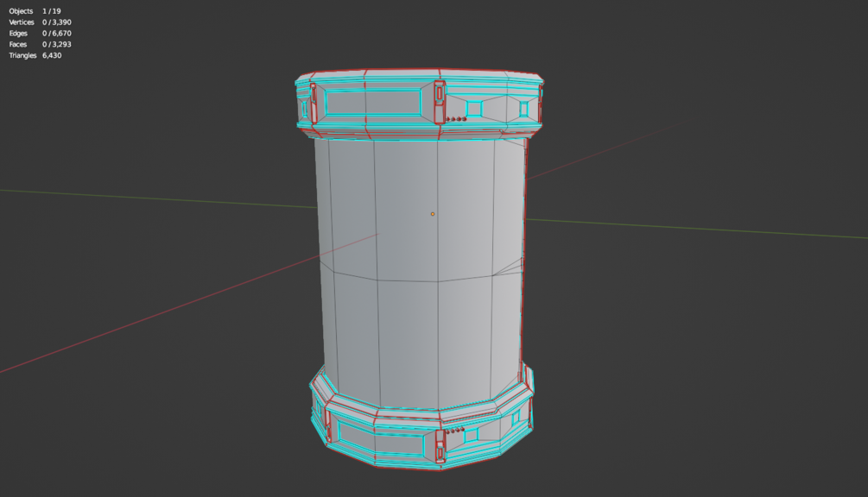
Task: Click the orange object origin dot
Action: [433, 214]
